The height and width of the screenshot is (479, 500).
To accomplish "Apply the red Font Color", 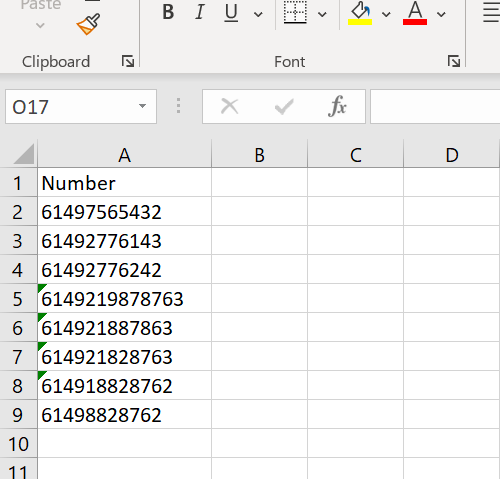I will coord(415,13).
